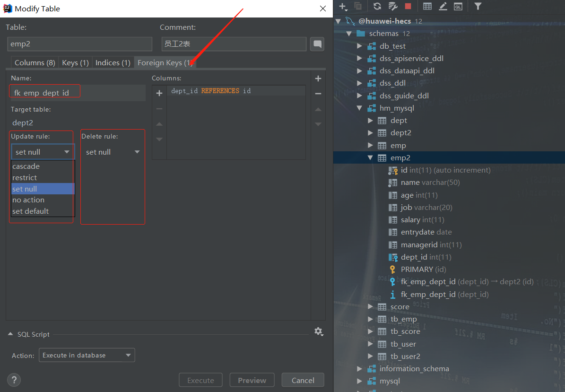The image size is (565, 392).
Task: Add a new foreign key with plus icon
Action: tap(318, 78)
